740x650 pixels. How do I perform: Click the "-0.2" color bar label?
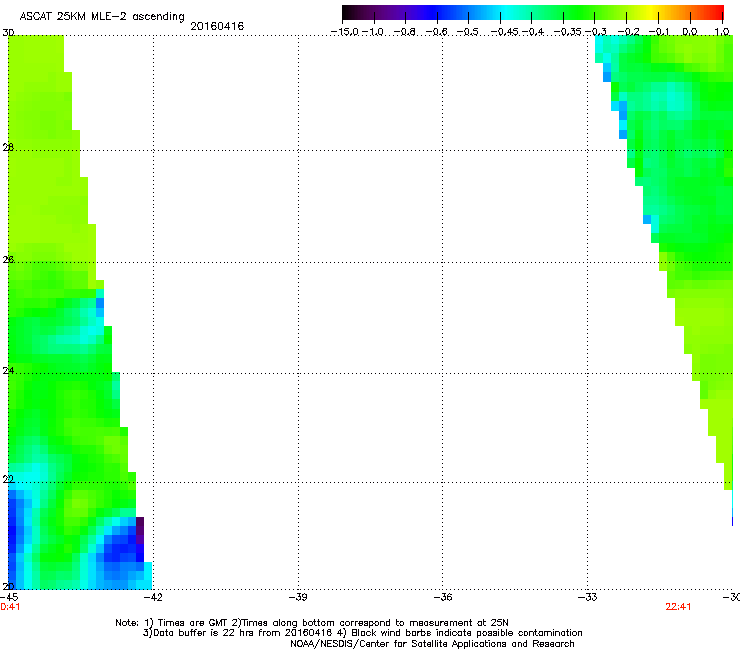pos(629,32)
